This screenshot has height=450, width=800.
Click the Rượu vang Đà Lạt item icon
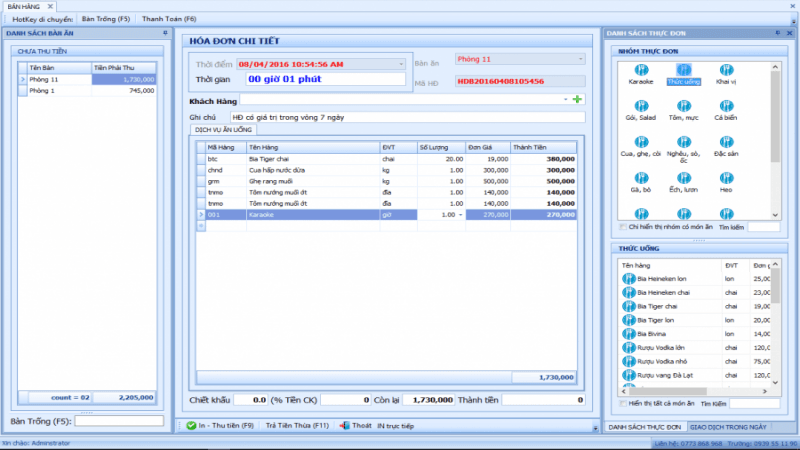(629, 375)
